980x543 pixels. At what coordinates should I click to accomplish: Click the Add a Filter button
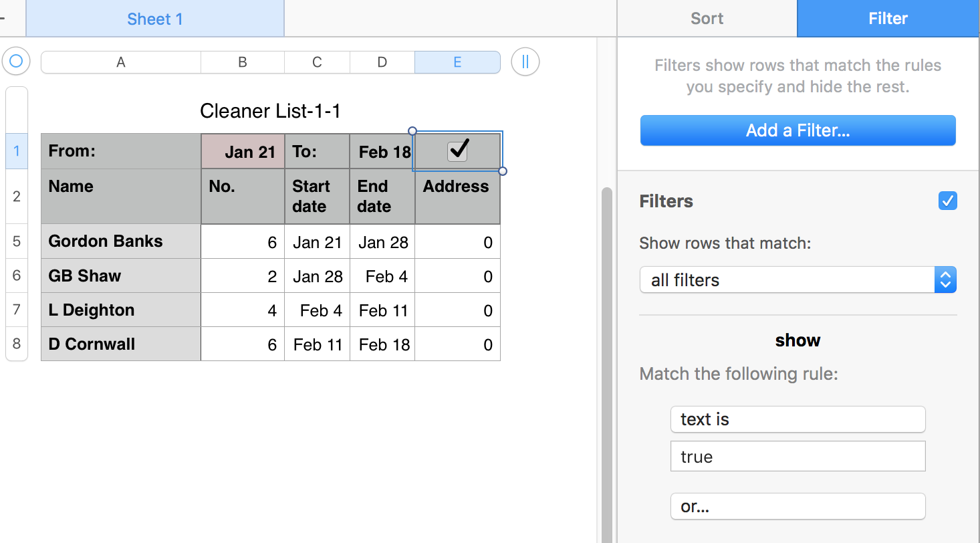pyautogui.click(x=798, y=130)
